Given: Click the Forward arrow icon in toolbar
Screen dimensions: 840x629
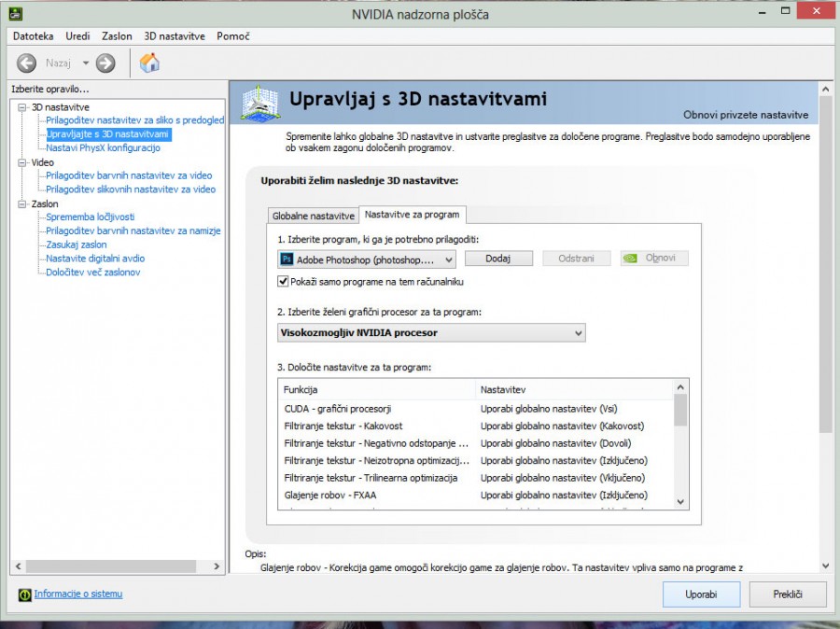Looking at the screenshot, I should pos(105,63).
